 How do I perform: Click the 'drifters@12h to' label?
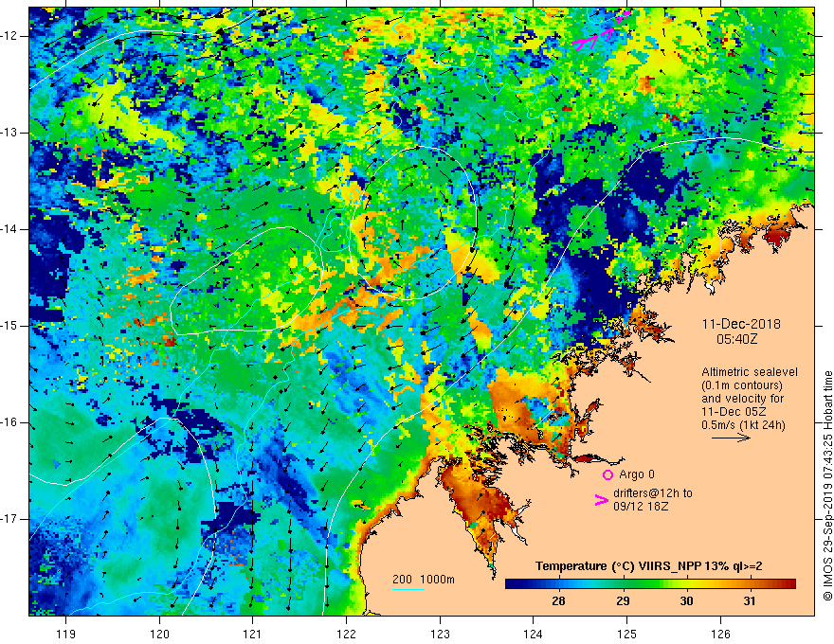tap(653, 493)
